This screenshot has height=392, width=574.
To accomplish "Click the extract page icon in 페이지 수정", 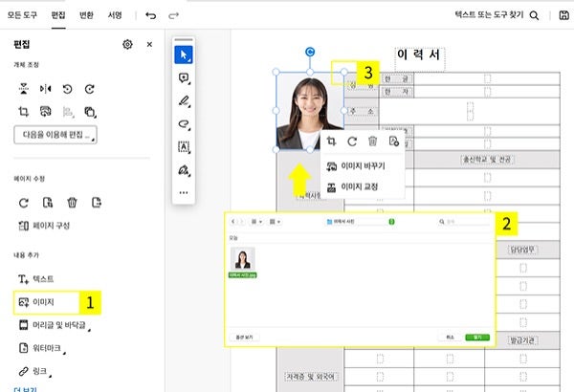I will pos(97,203).
